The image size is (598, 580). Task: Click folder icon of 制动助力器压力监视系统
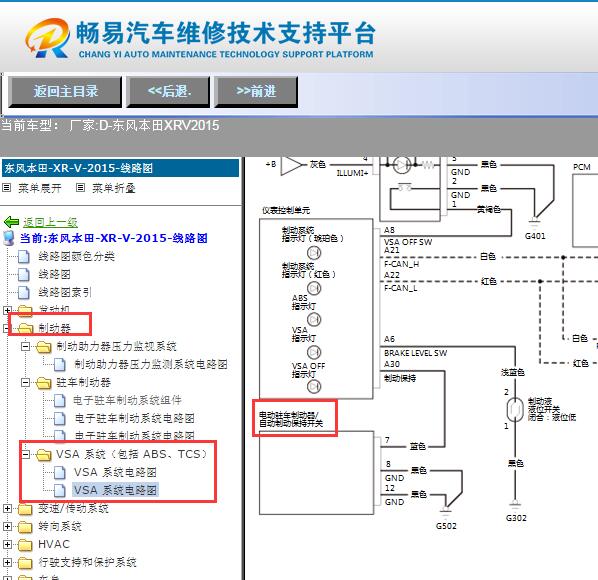tap(43, 347)
